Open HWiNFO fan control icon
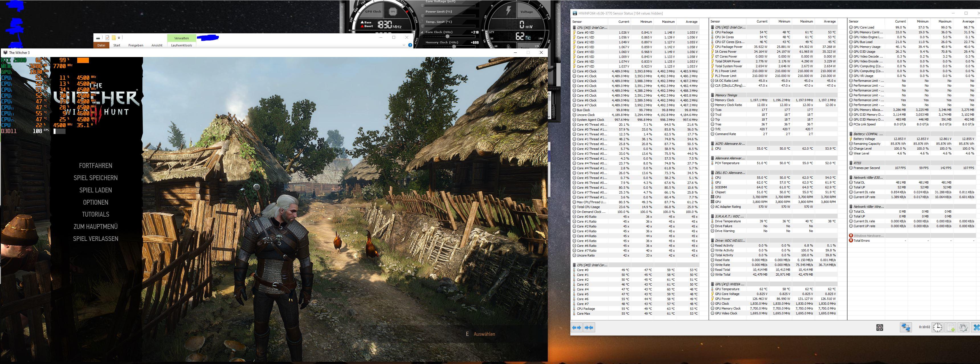Image resolution: width=980 pixels, height=364 pixels. coord(879,328)
